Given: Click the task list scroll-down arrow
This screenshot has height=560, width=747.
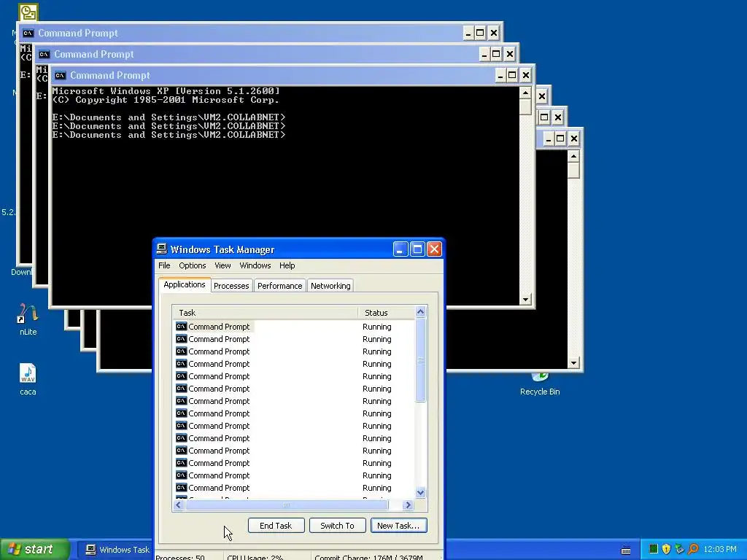Looking at the screenshot, I should (x=420, y=493).
